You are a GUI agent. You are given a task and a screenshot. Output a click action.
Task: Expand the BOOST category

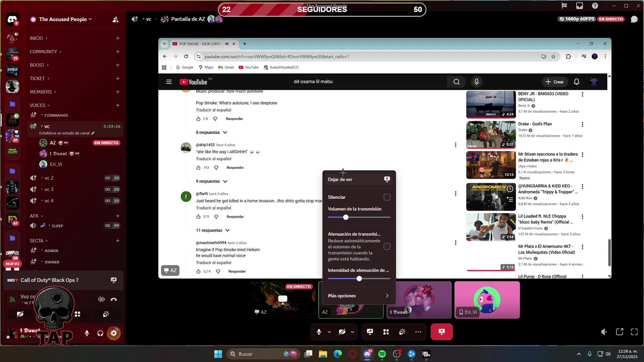(39, 65)
